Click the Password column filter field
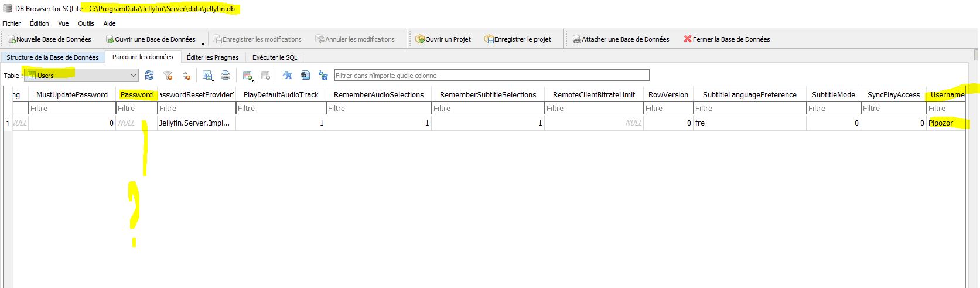The image size is (980, 288). (x=136, y=109)
